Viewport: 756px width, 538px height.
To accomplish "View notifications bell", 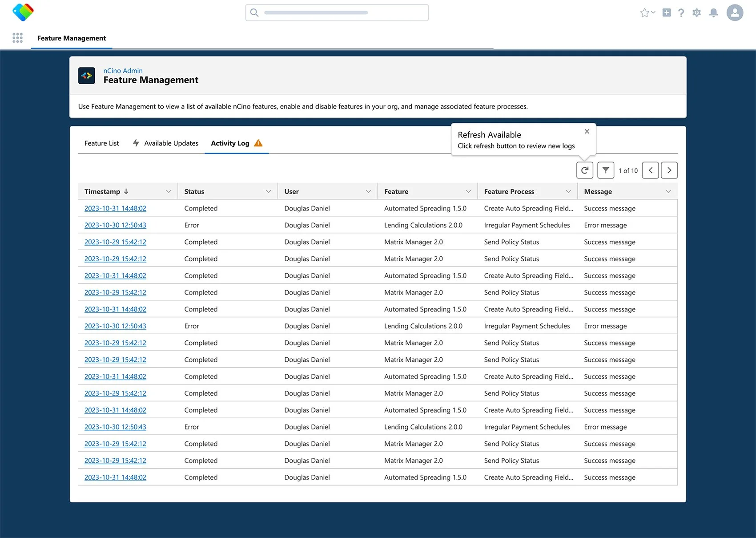I will coord(714,12).
